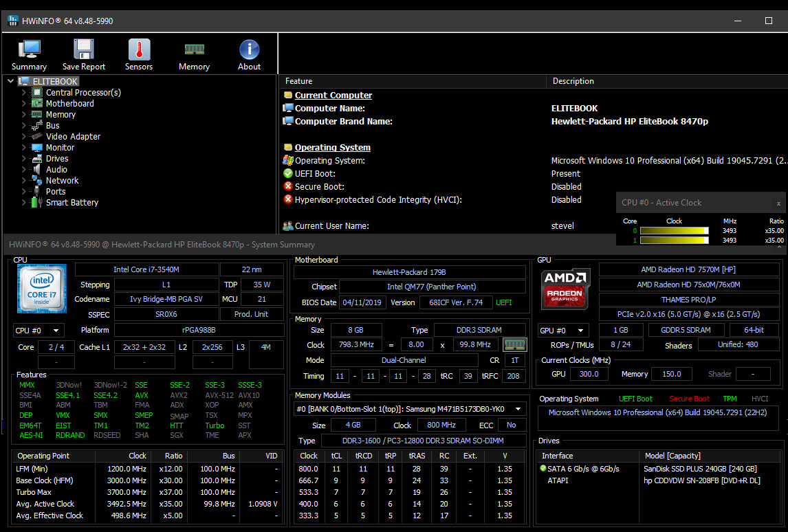Click the Intel Core i7-3540M field
Viewport: 788px width, 532px height.
pyautogui.click(x=146, y=269)
